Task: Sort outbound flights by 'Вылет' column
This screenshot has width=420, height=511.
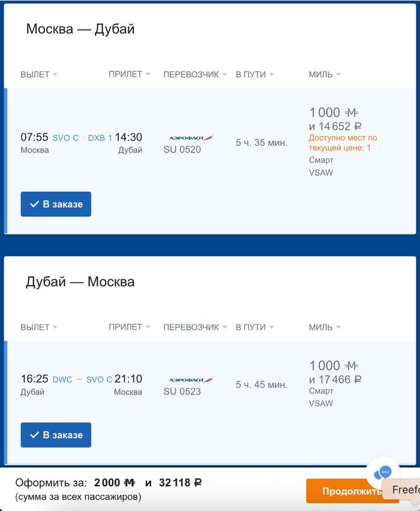Action: pyautogui.click(x=39, y=74)
